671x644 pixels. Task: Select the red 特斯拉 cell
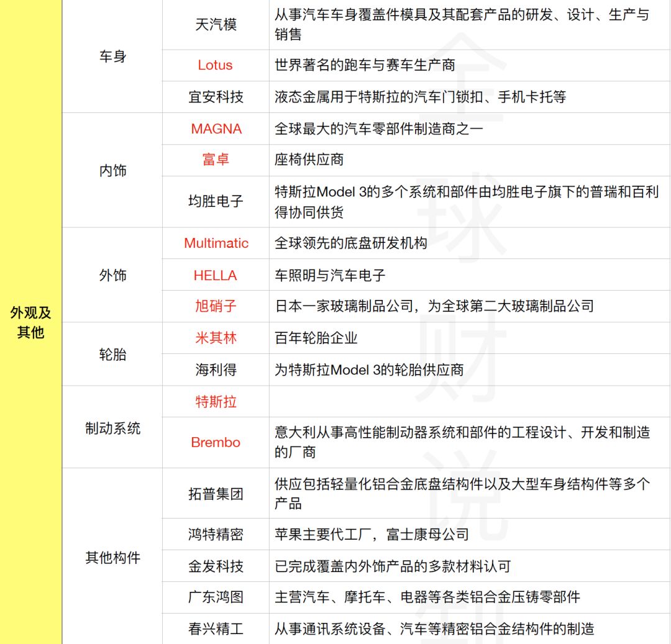coord(216,402)
